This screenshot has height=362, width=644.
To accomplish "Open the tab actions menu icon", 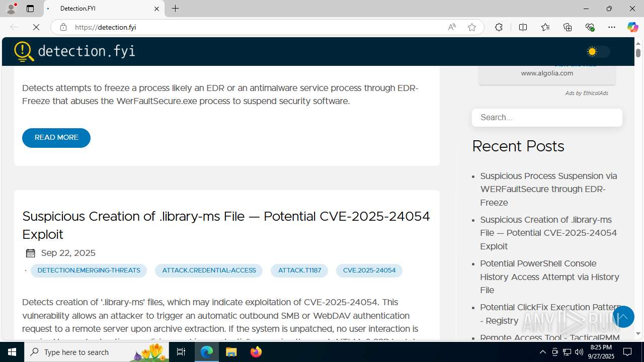I will pyautogui.click(x=30, y=9).
